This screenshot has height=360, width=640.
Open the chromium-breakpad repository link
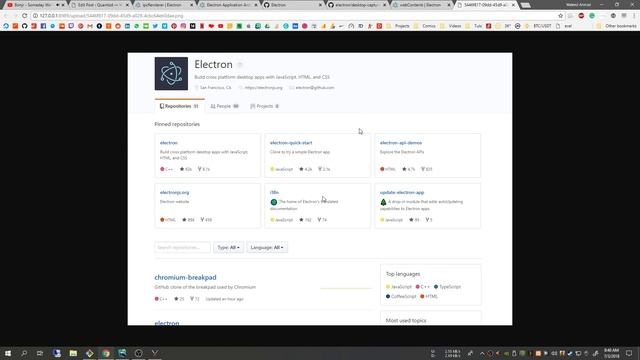(x=185, y=277)
